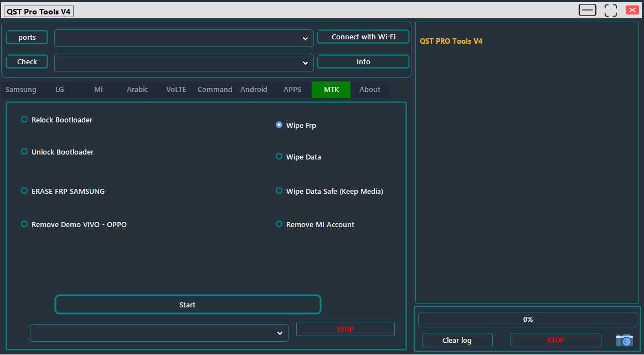The height and width of the screenshot is (355, 644).
Task: Select the Wipe Frp radio button
Action: pos(279,125)
